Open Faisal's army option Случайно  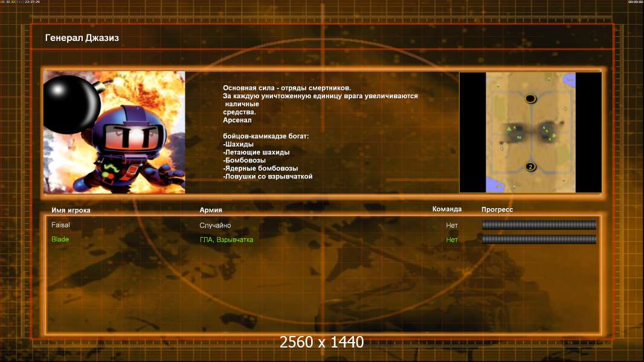click(x=215, y=226)
